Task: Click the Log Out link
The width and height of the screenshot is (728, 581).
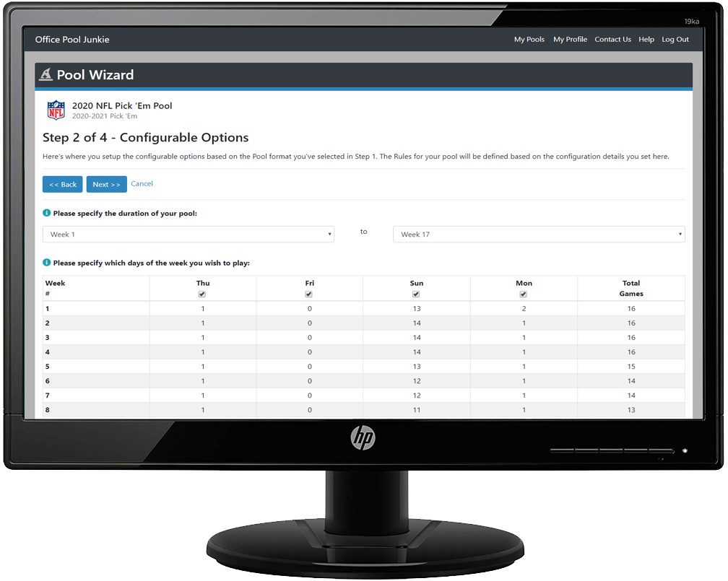Action: pyautogui.click(x=675, y=40)
